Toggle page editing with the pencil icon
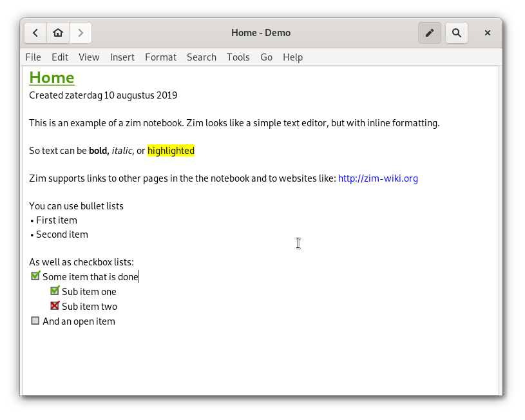 tap(430, 33)
